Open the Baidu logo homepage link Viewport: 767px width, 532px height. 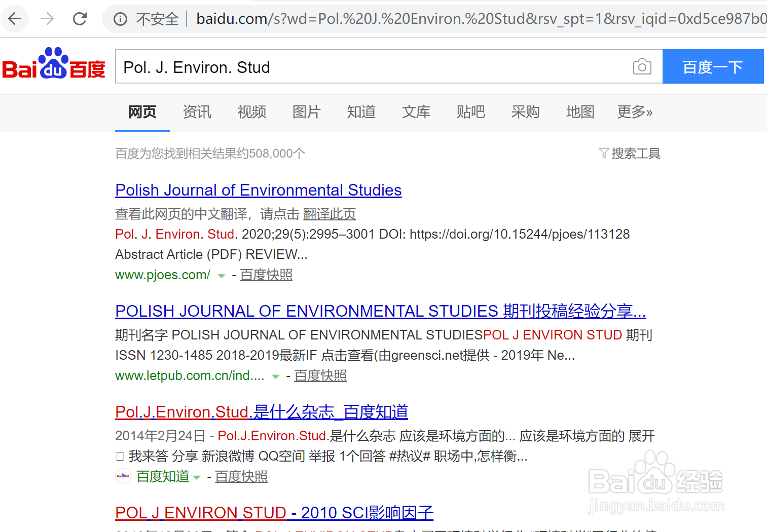click(54, 64)
